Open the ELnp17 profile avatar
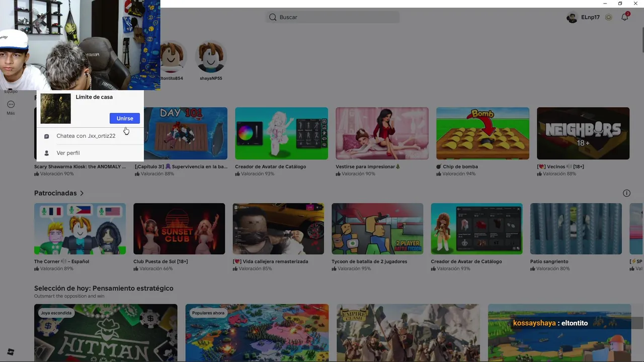This screenshot has height=362, width=644. [572, 17]
